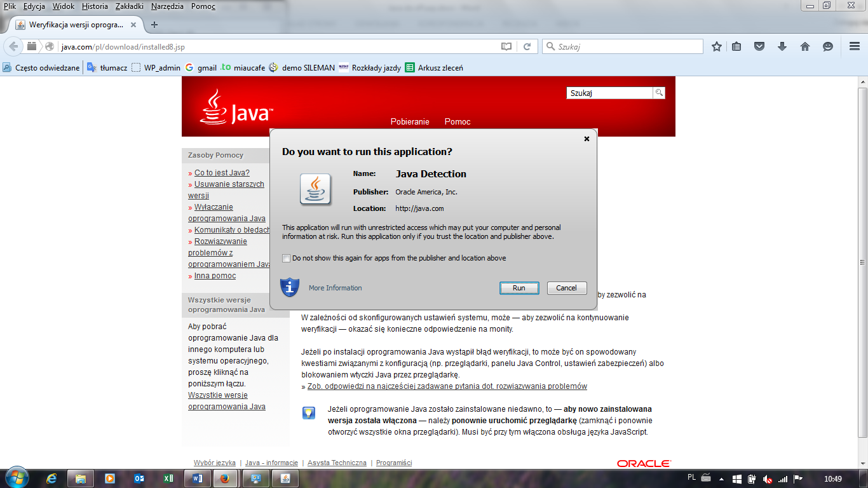Open the Edycja menu
The width and height of the screenshot is (868, 488).
34,6
